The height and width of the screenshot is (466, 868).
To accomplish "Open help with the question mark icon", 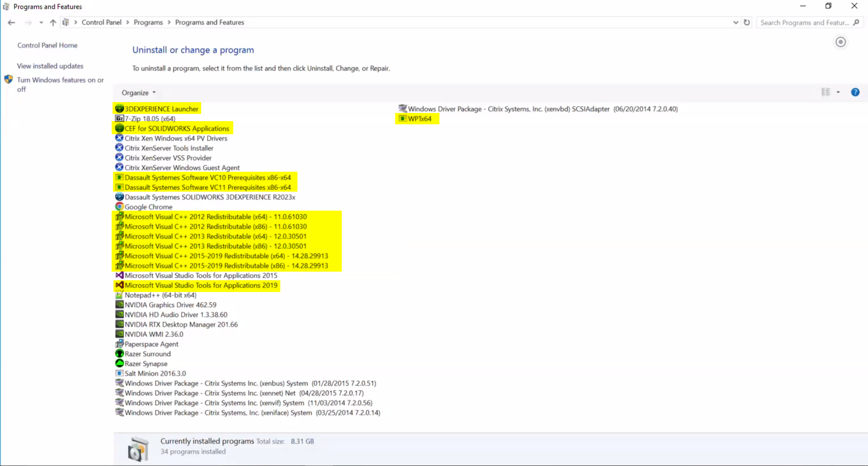I will pos(855,92).
